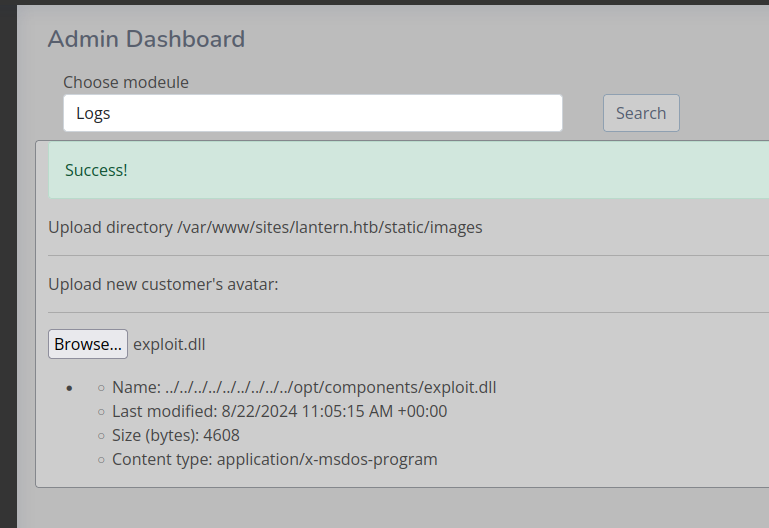
Task: Click the Upload new customer's avatar text
Action: [x=163, y=284]
